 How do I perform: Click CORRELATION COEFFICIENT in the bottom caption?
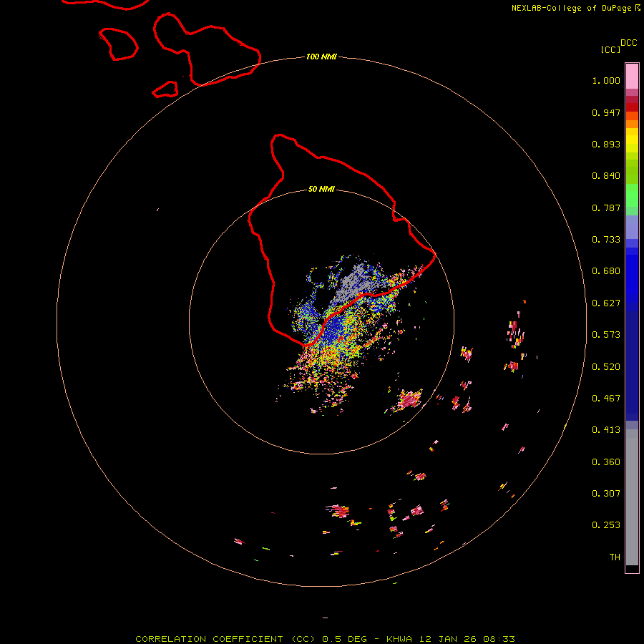coord(209,639)
